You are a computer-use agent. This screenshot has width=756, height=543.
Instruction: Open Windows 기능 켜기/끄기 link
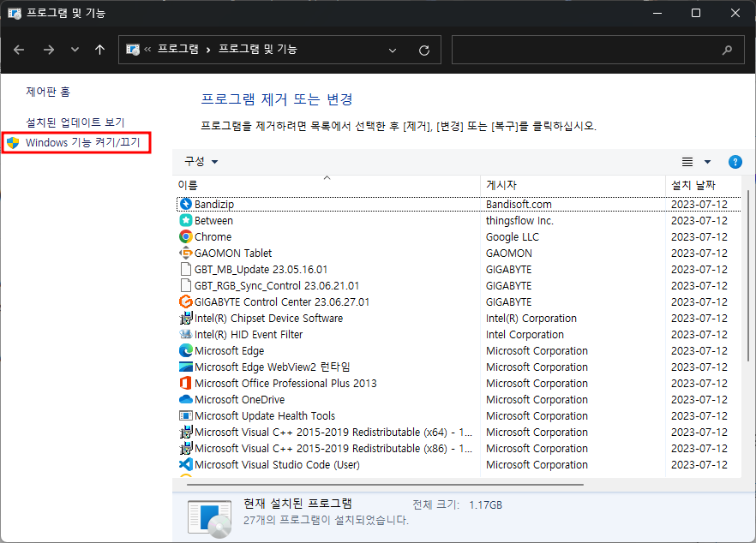click(x=83, y=143)
